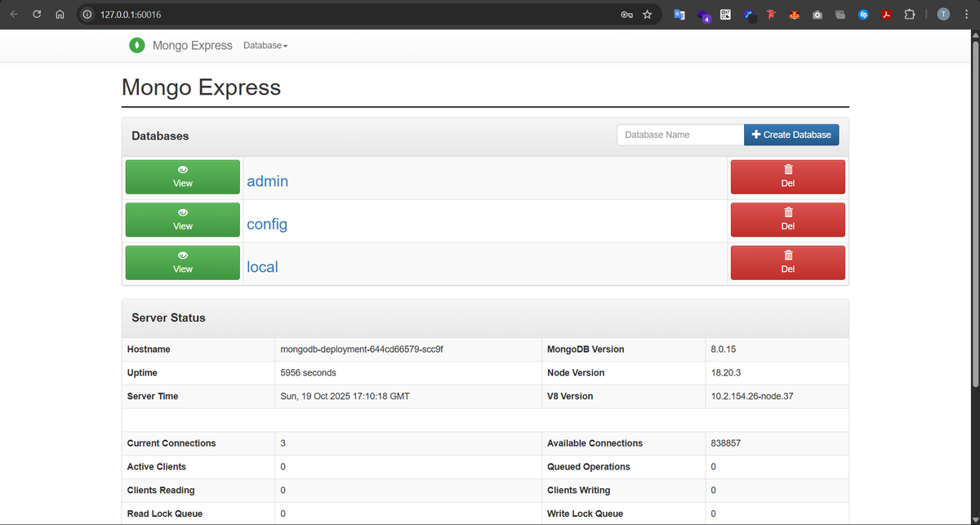The height and width of the screenshot is (525, 980).
Task: Focus the Database Name input field
Action: (x=680, y=135)
